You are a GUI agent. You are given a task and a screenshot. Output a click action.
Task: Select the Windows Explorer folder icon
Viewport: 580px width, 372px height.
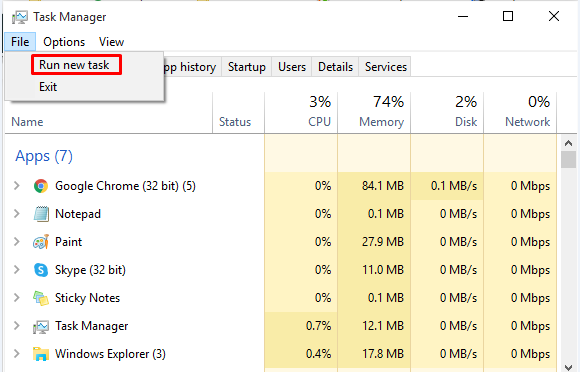(x=41, y=354)
